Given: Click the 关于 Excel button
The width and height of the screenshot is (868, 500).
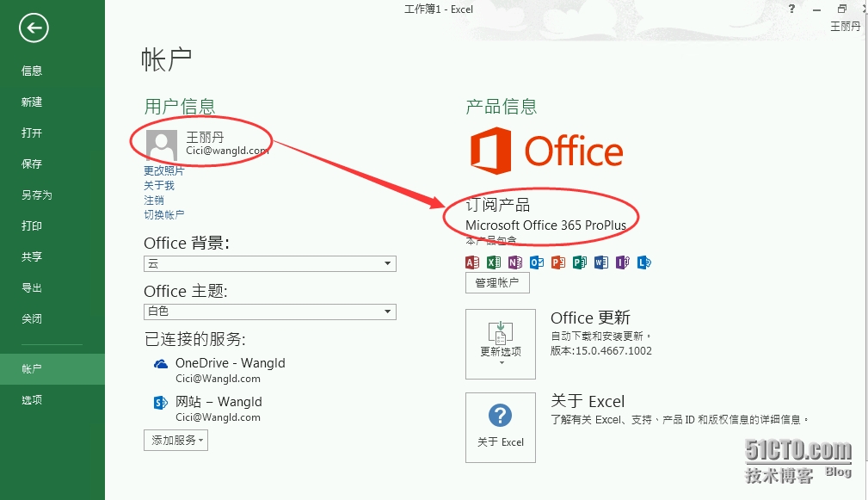Looking at the screenshot, I should (x=500, y=427).
